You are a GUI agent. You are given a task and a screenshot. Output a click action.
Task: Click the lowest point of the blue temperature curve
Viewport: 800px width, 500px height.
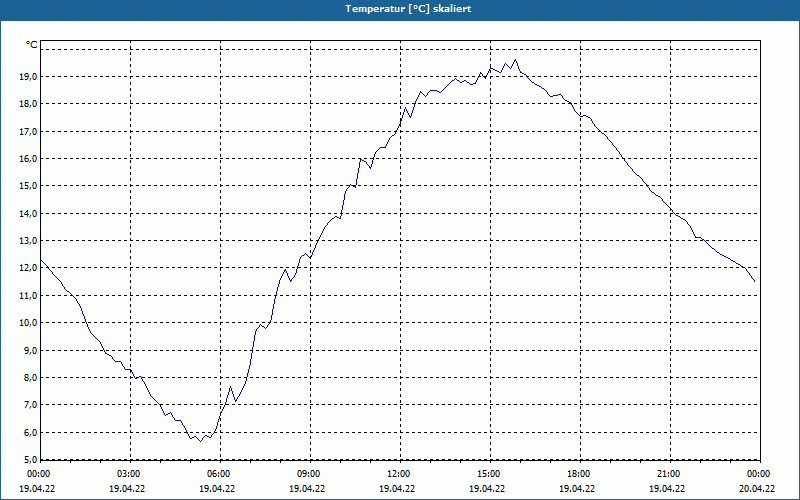[201, 441]
